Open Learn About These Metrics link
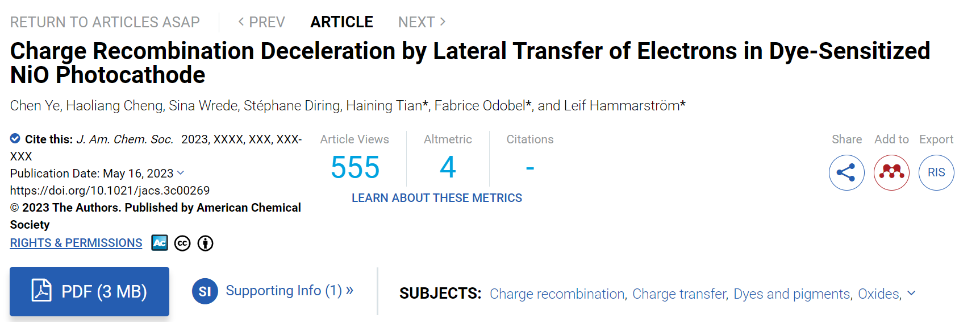The image size is (980, 322). 437,198
